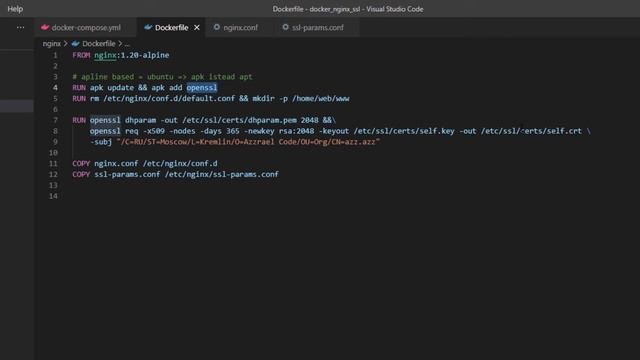Click '/etc/ssl/certs/dhparam.pem' on line 7
This screenshot has height=360, width=640.
(240, 120)
